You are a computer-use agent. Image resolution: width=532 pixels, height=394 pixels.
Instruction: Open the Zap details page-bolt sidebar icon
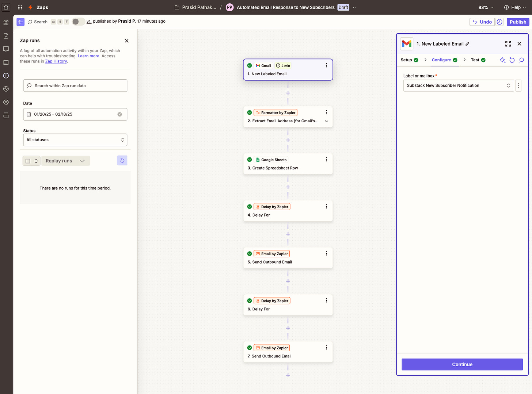tap(6, 36)
